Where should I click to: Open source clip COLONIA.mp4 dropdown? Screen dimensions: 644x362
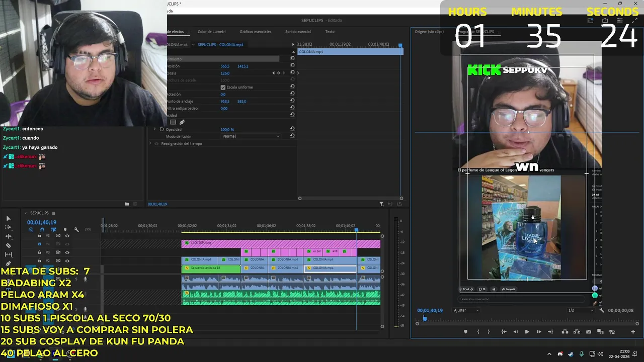193,45
